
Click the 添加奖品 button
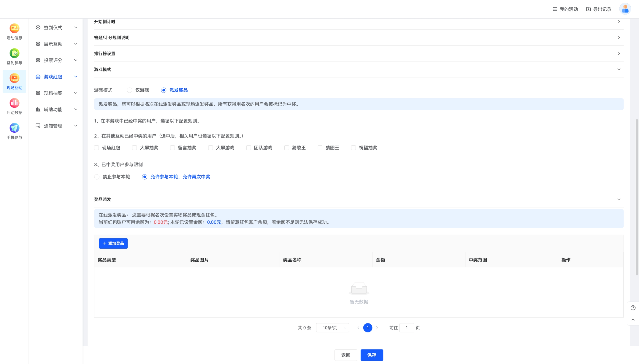point(113,243)
